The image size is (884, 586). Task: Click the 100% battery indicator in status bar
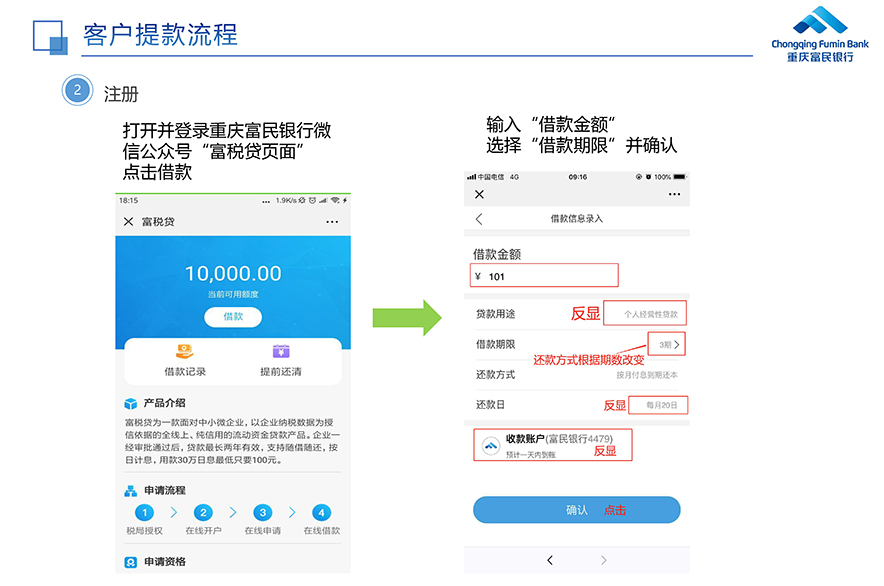pyautogui.click(x=670, y=177)
